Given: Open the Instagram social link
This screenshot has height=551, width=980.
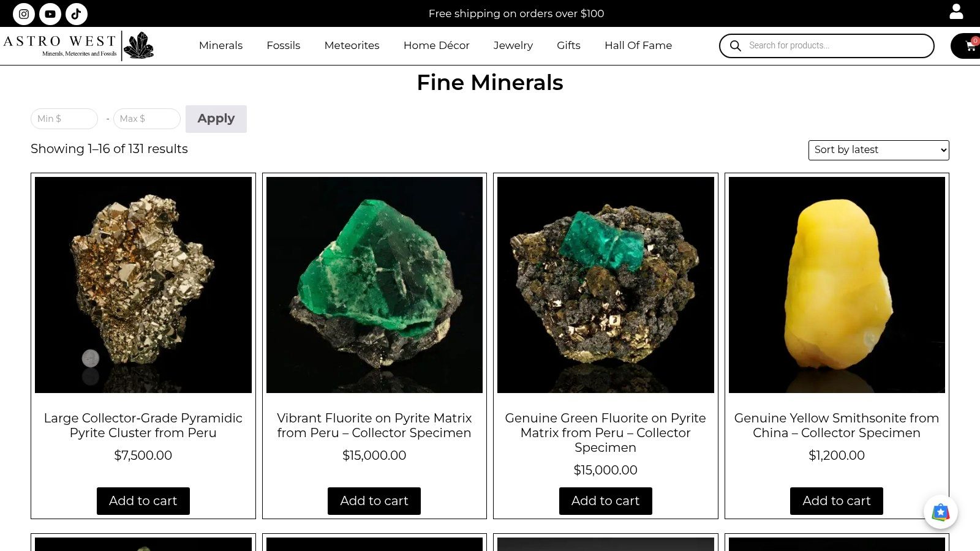Looking at the screenshot, I should tap(24, 13).
